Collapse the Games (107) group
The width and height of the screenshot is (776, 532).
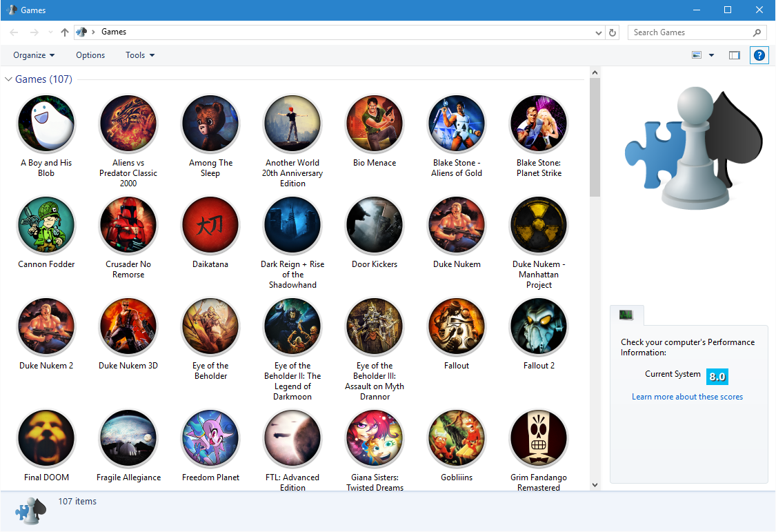(8, 79)
